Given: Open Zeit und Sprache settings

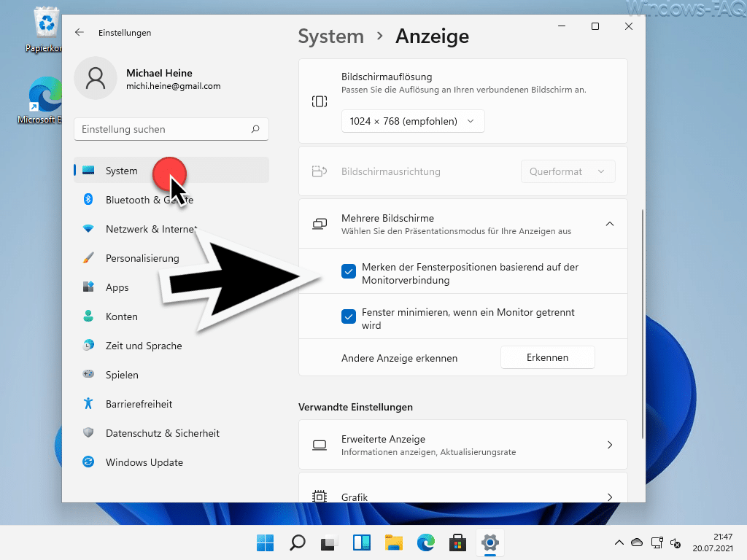Looking at the screenshot, I should tap(171, 345).
